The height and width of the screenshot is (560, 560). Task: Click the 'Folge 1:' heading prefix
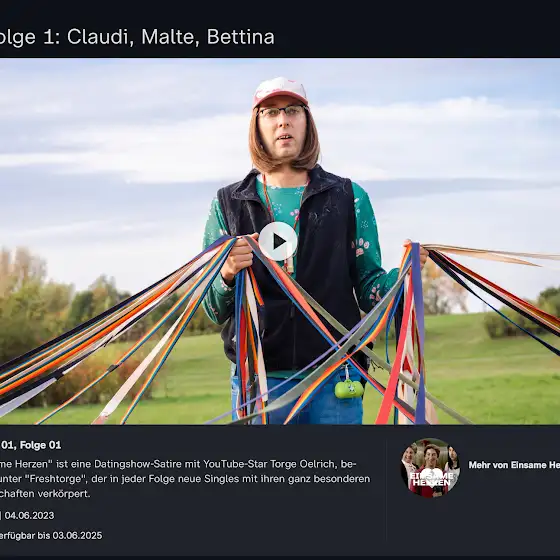point(30,37)
